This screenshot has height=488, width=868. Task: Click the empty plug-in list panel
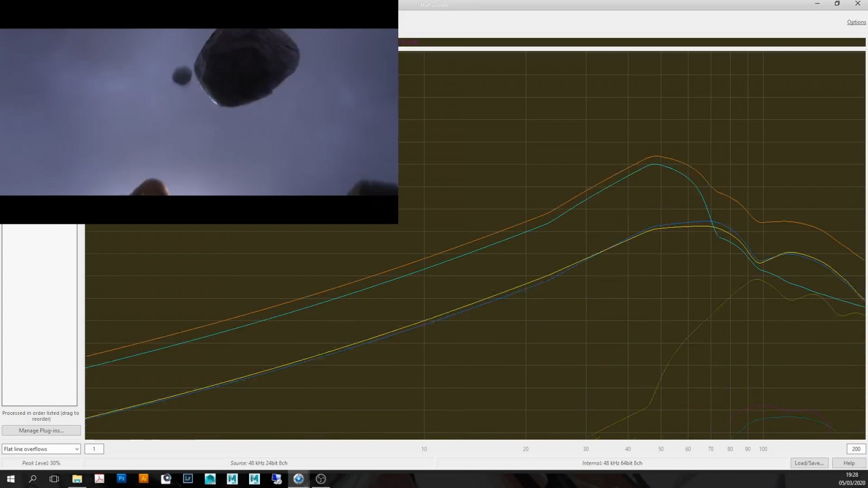click(x=40, y=314)
